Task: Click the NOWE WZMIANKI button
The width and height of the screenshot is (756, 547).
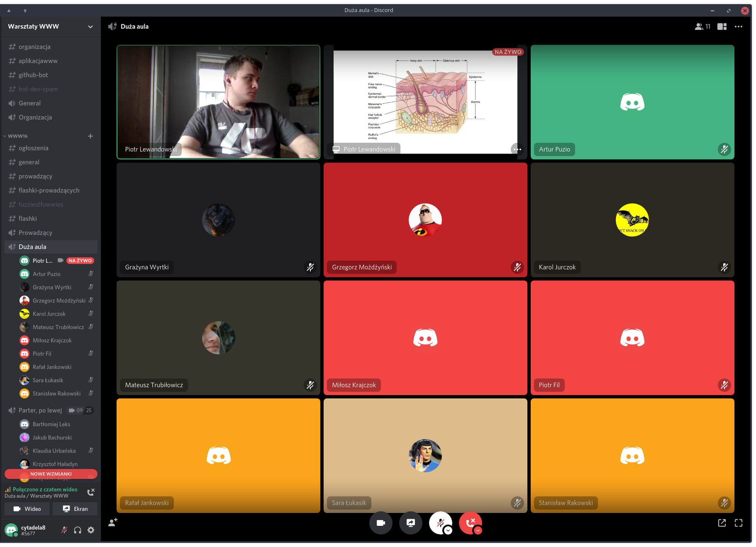Action: (x=51, y=474)
